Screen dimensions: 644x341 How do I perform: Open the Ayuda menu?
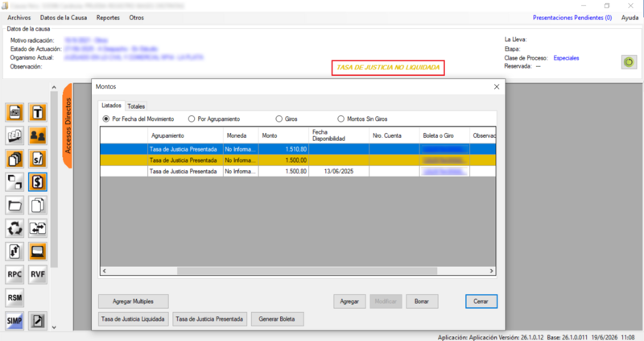pyautogui.click(x=630, y=18)
